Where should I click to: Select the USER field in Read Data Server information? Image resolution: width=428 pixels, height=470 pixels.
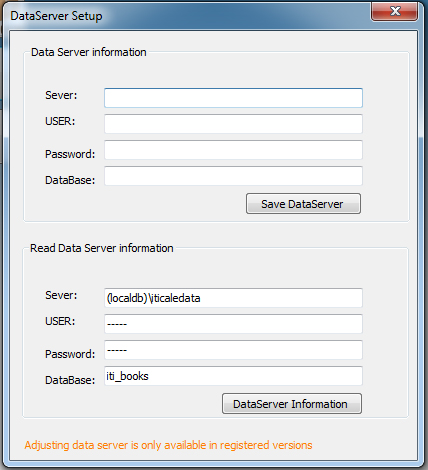pyautogui.click(x=233, y=324)
